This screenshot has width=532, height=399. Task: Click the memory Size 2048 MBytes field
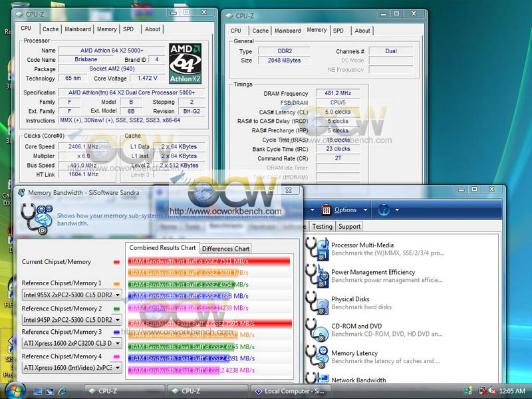285,61
